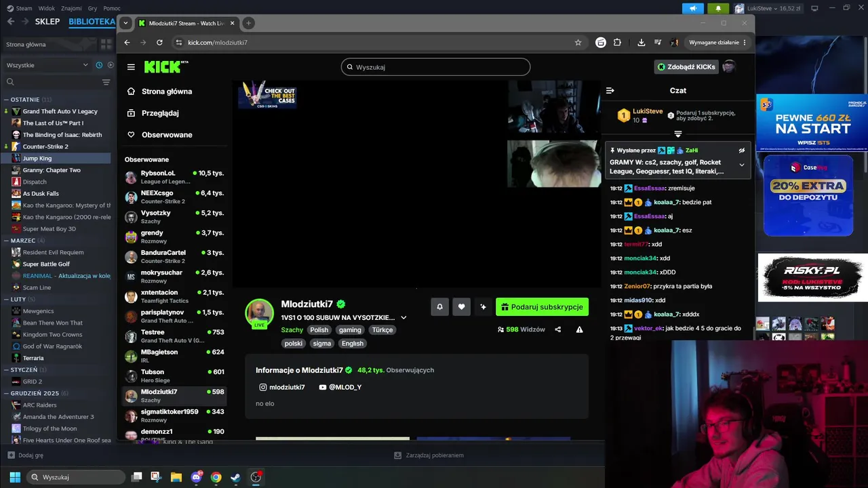Screen dimensions: 868x488
Task: Follow Mlodziutki7 with the heart button
Action: [461, 307]
